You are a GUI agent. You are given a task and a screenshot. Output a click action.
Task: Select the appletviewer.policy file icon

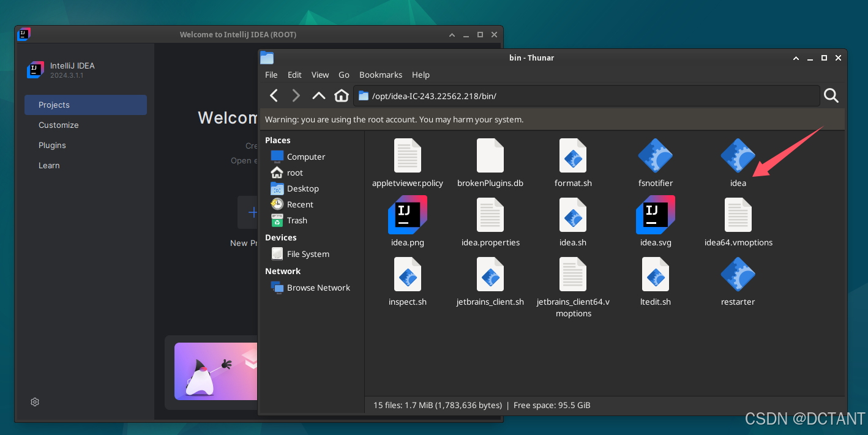coord(408,155)
